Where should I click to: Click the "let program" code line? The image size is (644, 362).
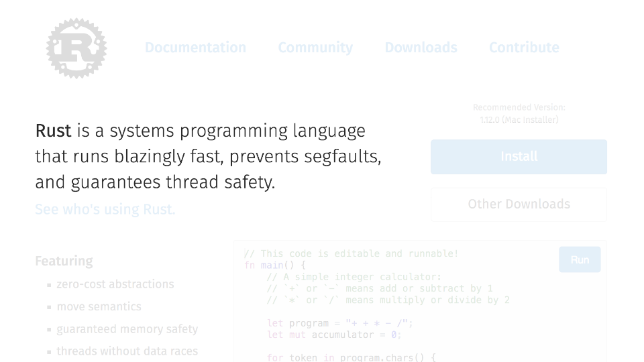(340, 323)
